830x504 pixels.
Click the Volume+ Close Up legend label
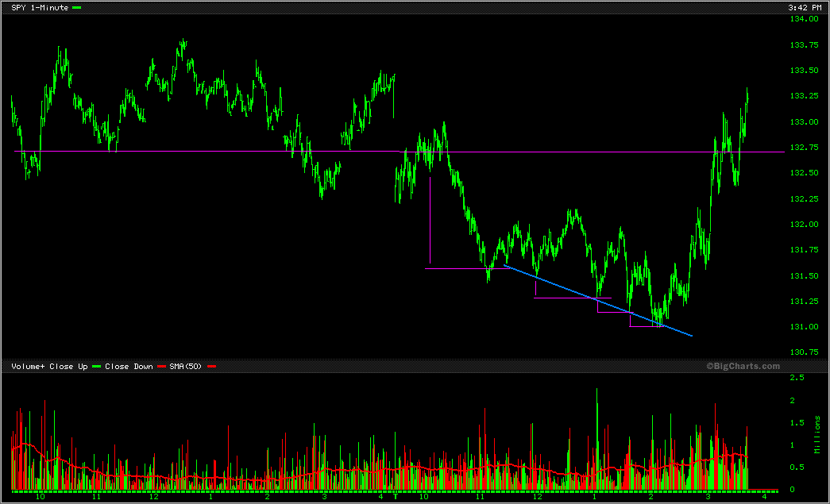pos(49,367)
